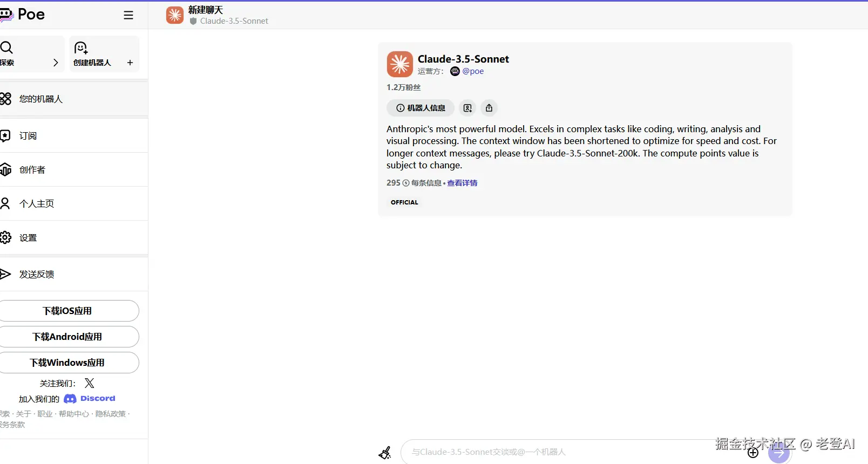
Task: Click the 个人主页 person icon
Action: point(5,203)
